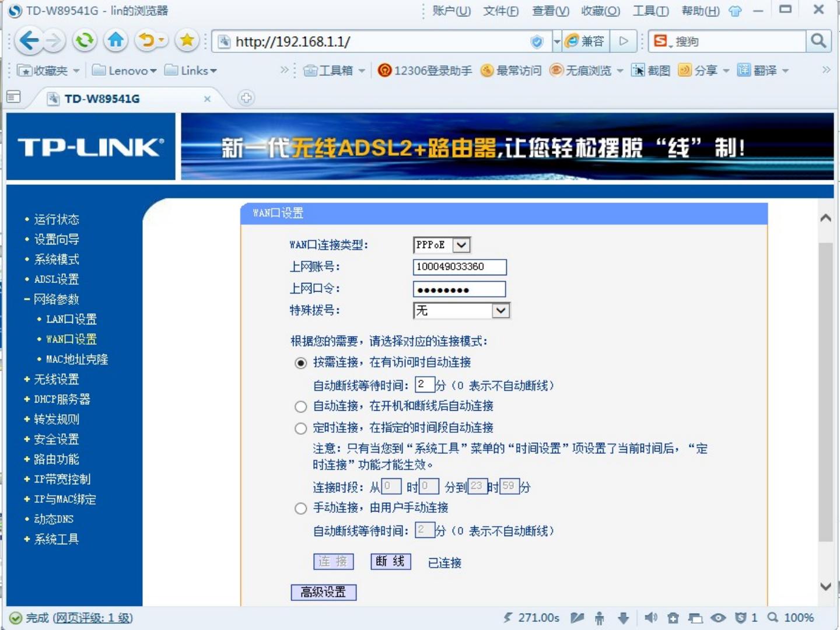Open downloads via status bar down arrow
Image resolution: width=840 pixels, height=630 pixels.
623,618
